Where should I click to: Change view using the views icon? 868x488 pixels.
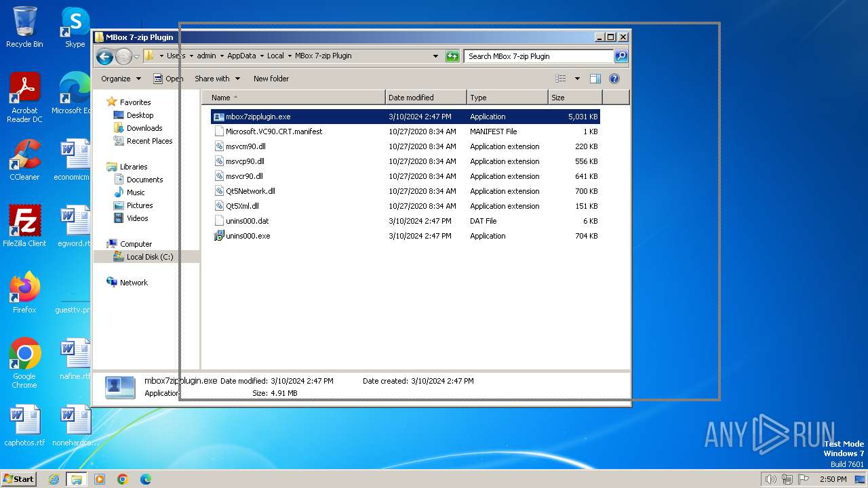[x=560, y=79]
